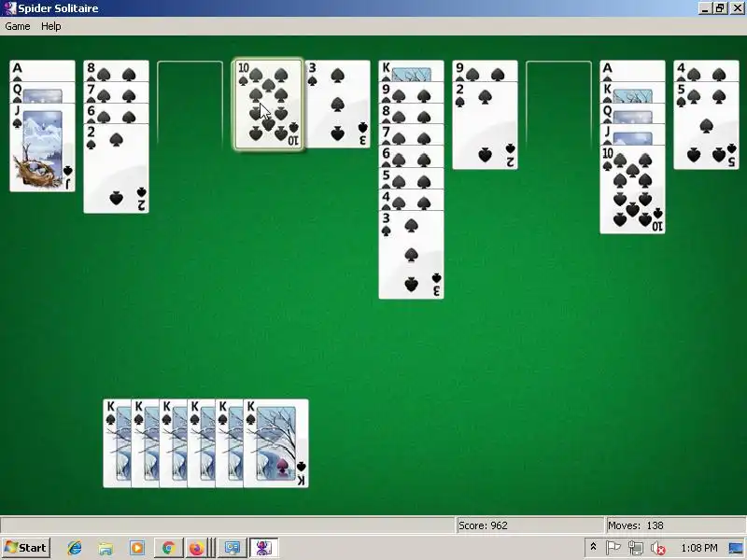Select the 5 of spades above the 4

click(x=411, y=178)
